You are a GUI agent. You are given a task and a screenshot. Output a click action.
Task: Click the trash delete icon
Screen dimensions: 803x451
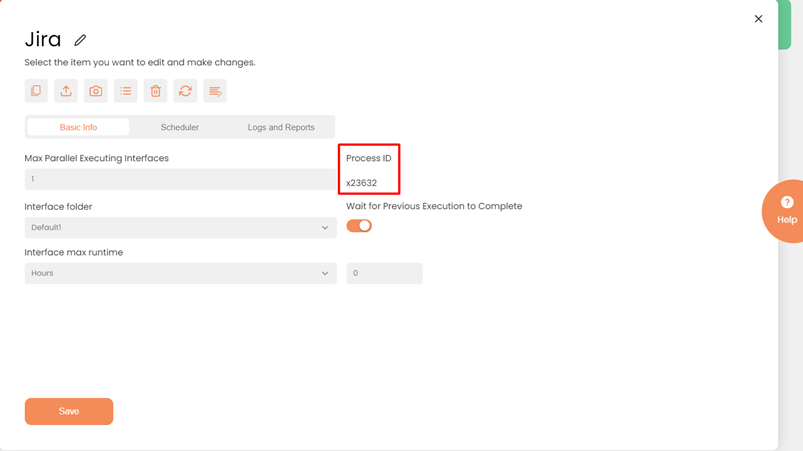click(x=155, y=91)
